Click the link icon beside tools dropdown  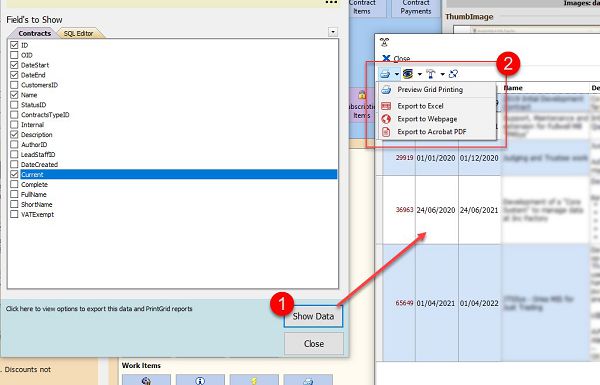coord(453,74)
